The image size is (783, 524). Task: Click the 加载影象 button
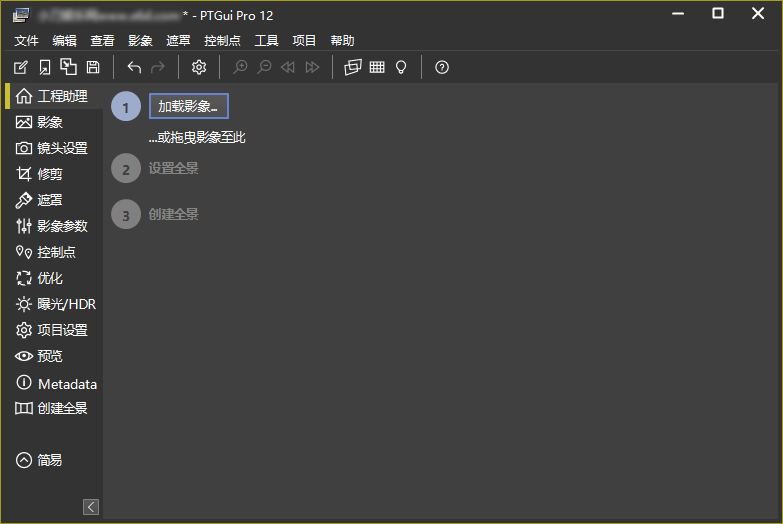(189, 106)
